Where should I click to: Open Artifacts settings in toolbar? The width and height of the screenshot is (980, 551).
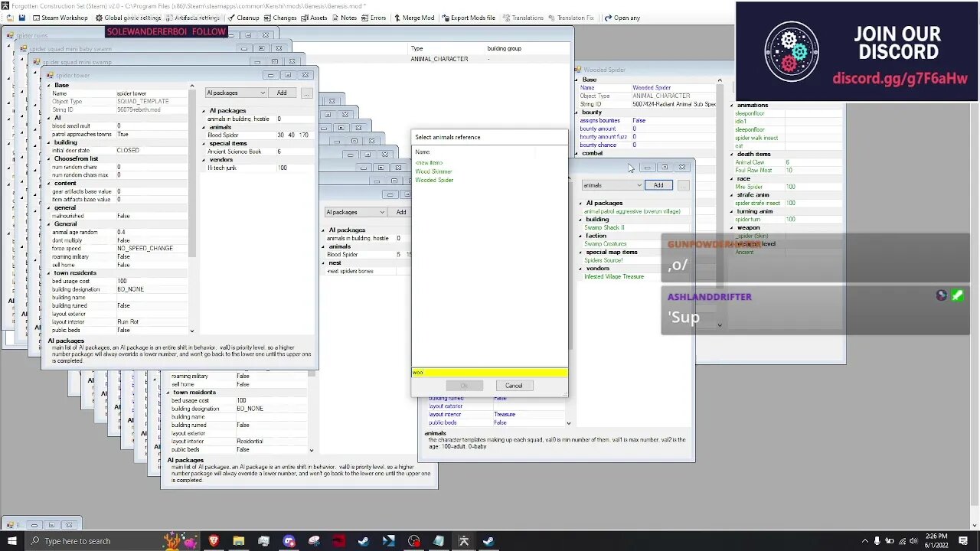[191, 18]
